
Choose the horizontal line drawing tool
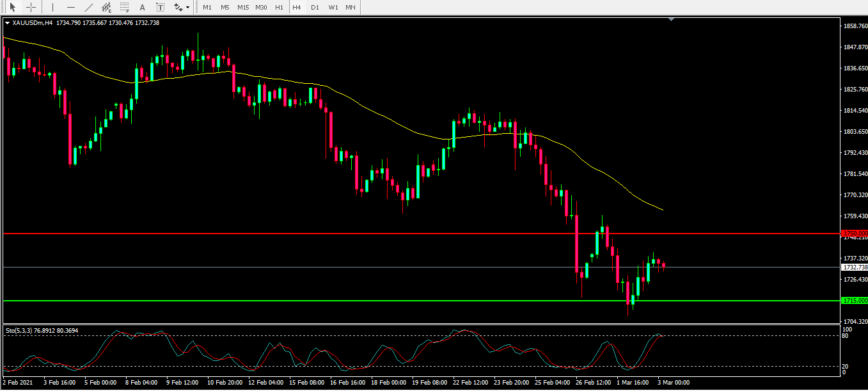tap(70, 7)
